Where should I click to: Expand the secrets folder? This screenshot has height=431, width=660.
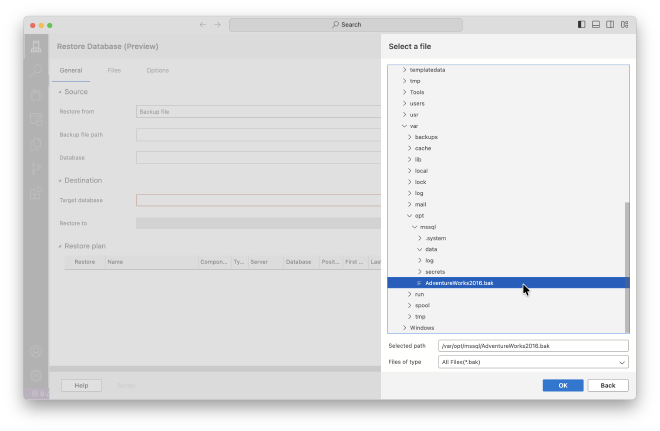419,272
